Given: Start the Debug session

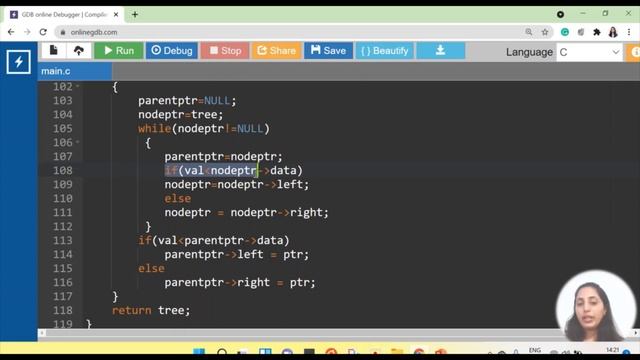Looking at the screenshot, I should (172, 51).
